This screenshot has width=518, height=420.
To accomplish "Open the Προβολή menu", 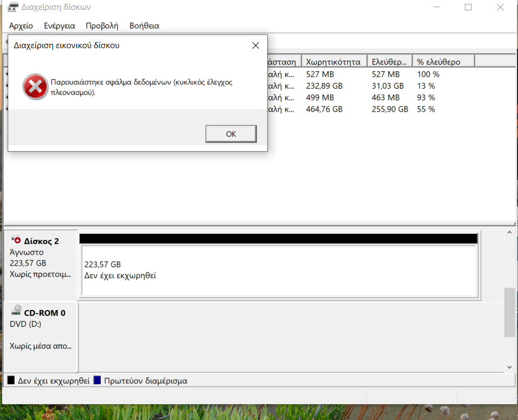I will click(102, 26).
